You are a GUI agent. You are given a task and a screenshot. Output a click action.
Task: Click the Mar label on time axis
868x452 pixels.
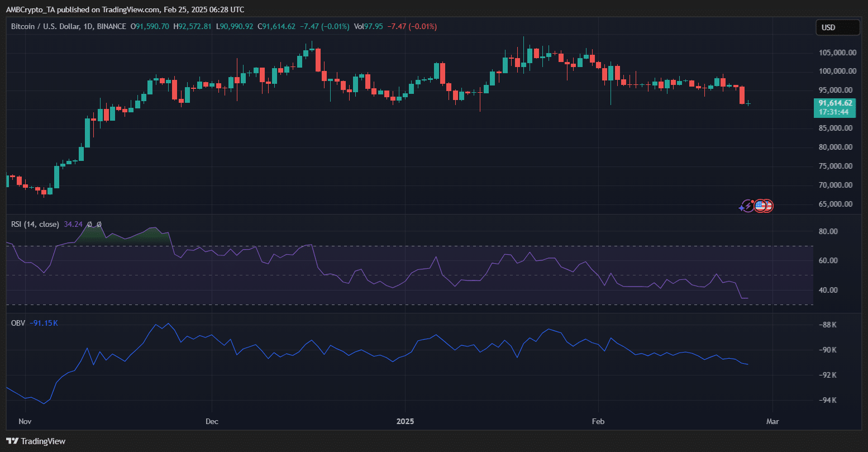pyautogui.click(x=772, y=421)
